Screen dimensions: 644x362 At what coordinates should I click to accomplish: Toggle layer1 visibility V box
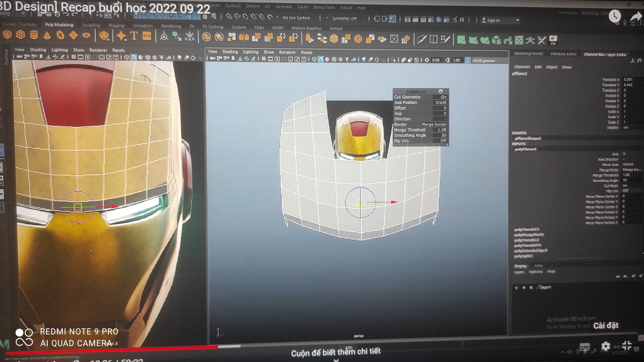pyautogui.click(x=516, y=288)
